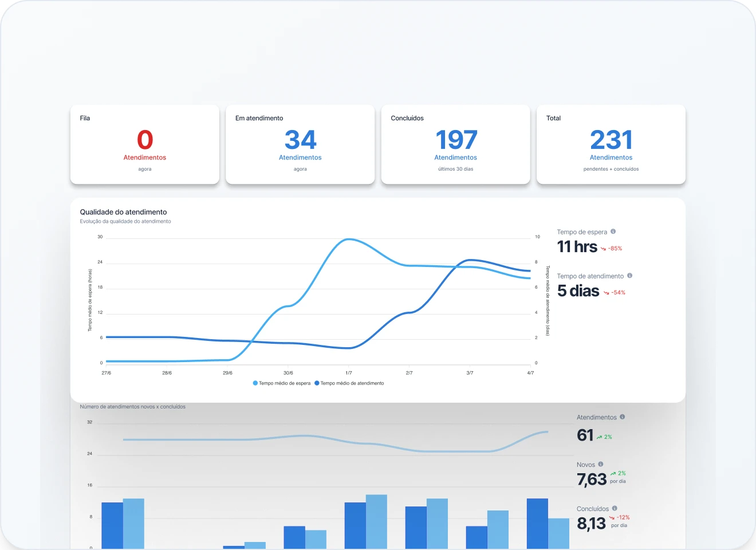
Task: Open the Fila card showing 0 atendimentos
Action: (x=145, y=144)
